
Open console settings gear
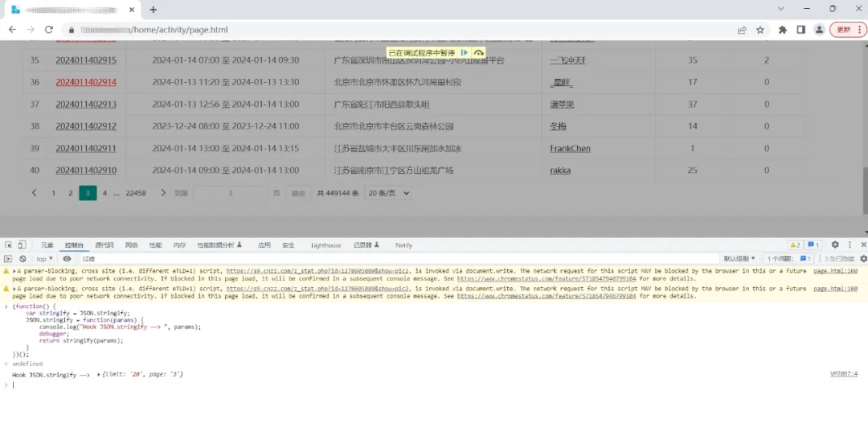click(863, 259)
